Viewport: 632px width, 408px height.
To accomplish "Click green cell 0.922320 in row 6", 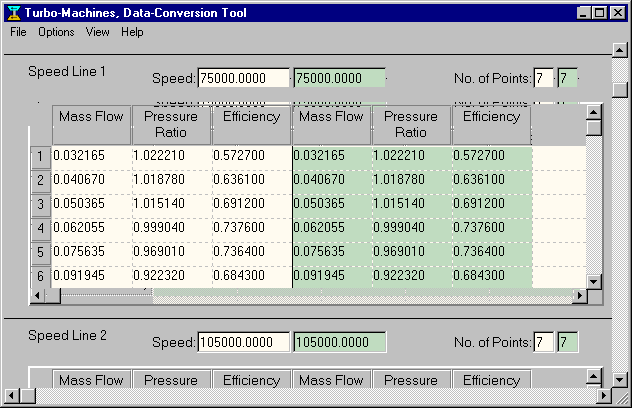I will (x=412, y=276).
